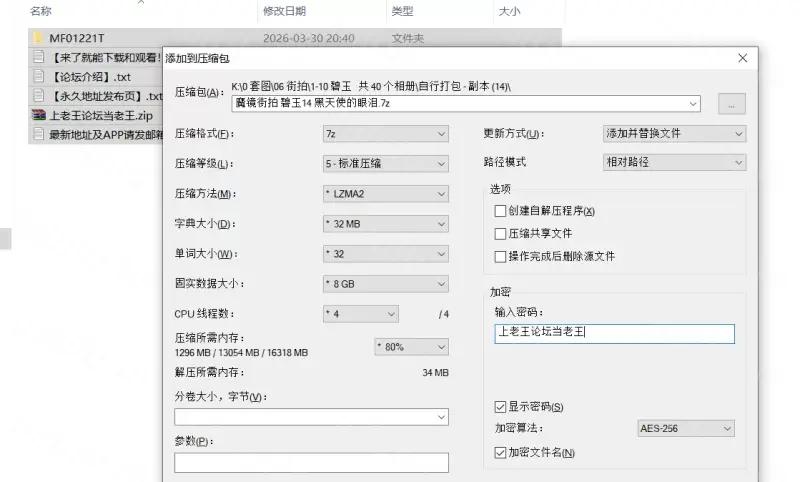Expand the 加密算法 AES-256 dropdown
This screenshot has height=482, width=800.
tap(685, 429)
